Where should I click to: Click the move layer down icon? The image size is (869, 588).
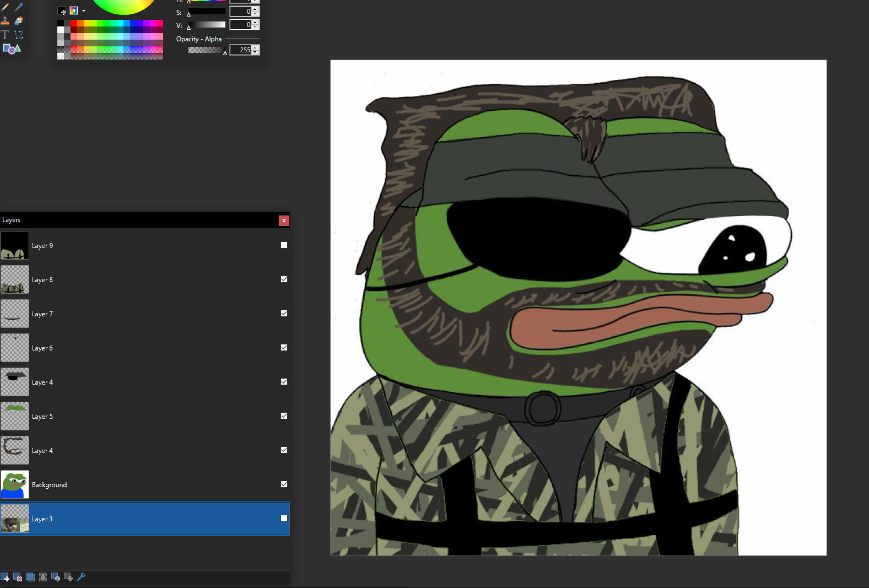click(x=68, y=577)
